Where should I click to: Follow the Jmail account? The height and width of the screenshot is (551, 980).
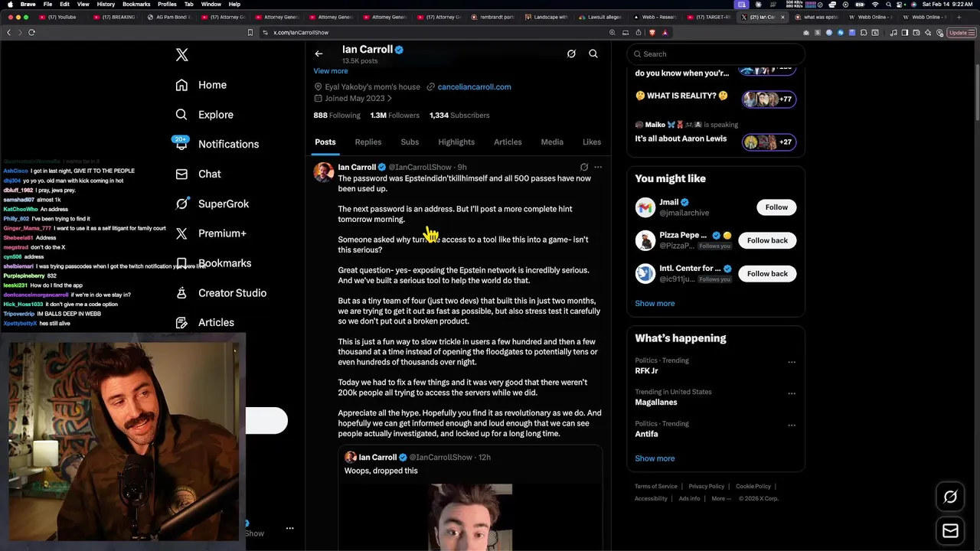(776, 207)
